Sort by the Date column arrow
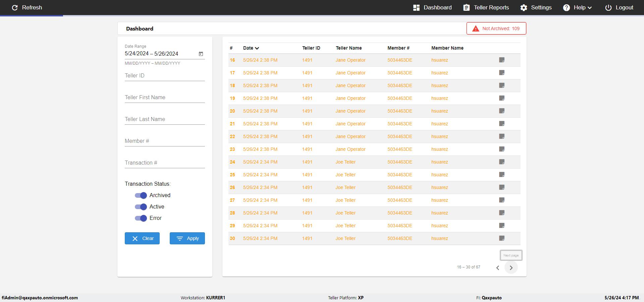The image size is (644, 302). (x=257, y=48)
